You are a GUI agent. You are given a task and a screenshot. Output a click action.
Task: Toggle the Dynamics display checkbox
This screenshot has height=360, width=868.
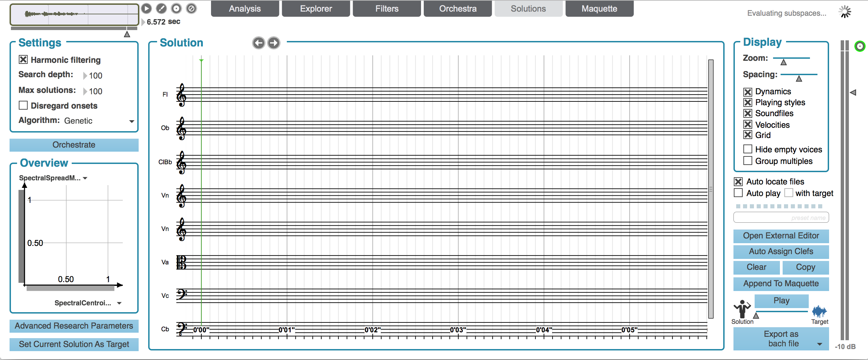pos(748,92)
